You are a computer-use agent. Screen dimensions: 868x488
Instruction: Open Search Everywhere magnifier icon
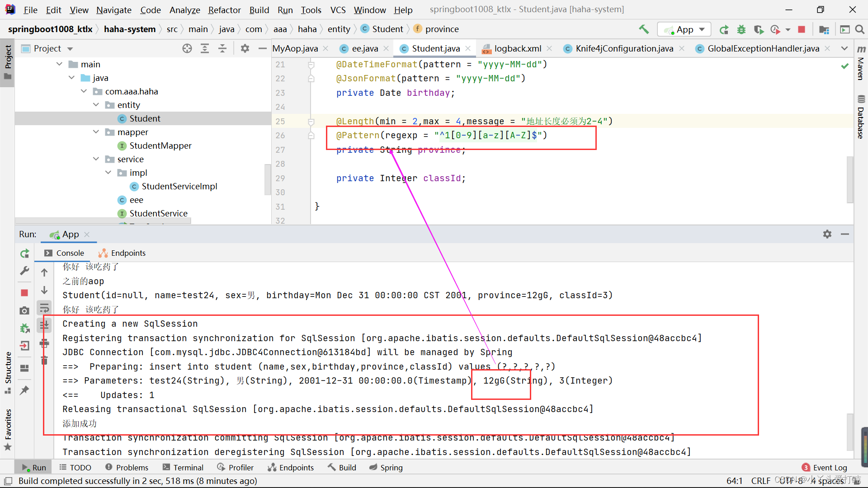860,29
